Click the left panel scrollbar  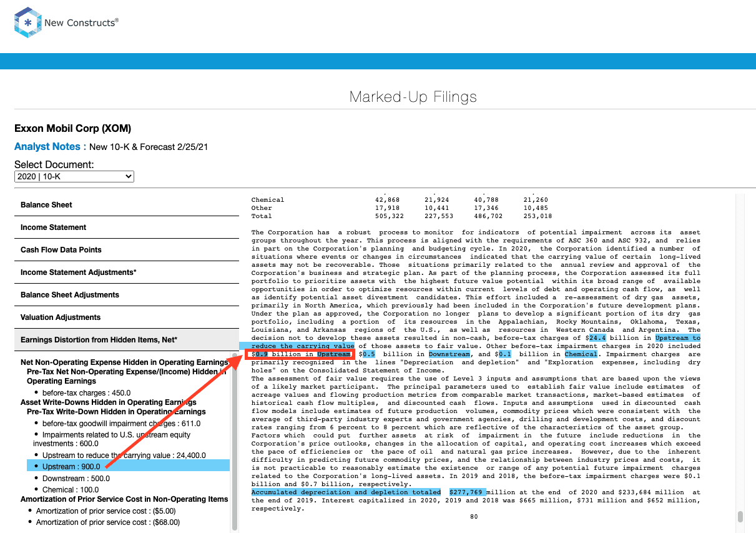tap(235, 441)
